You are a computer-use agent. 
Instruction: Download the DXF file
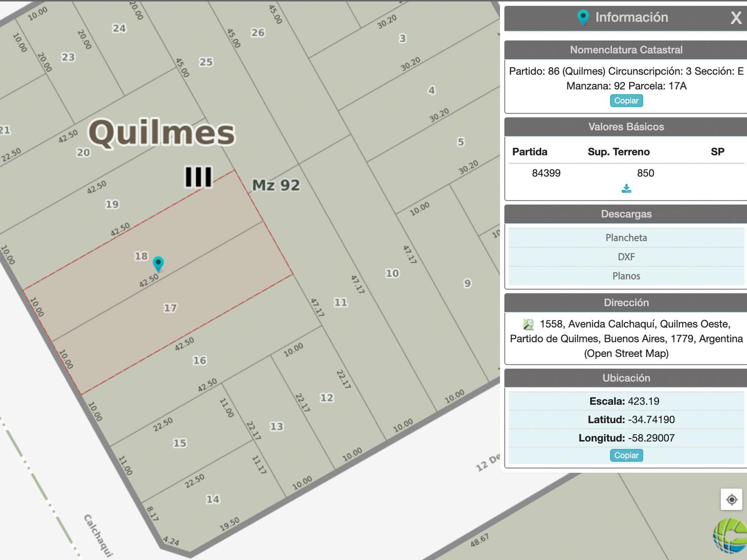click(x=626, y=257)
